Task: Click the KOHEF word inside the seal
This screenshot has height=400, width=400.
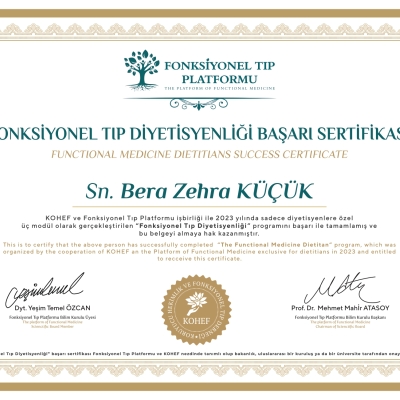Action: coord(196,321)
